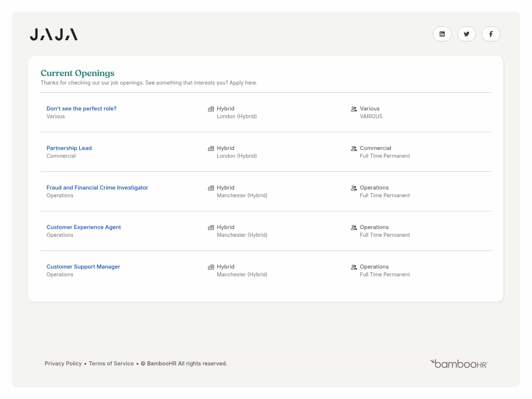
Task: Click the Twitter bird icon
Action: pos(467,34)
